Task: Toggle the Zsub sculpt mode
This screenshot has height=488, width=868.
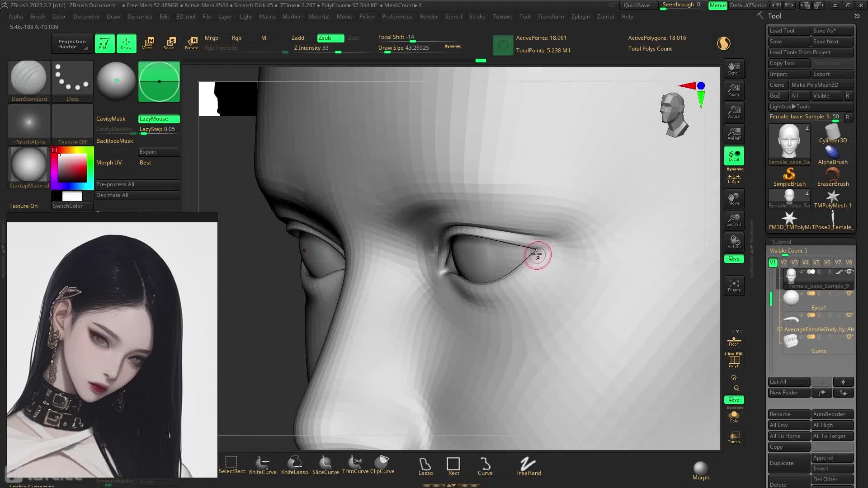Action: [330, 38]
